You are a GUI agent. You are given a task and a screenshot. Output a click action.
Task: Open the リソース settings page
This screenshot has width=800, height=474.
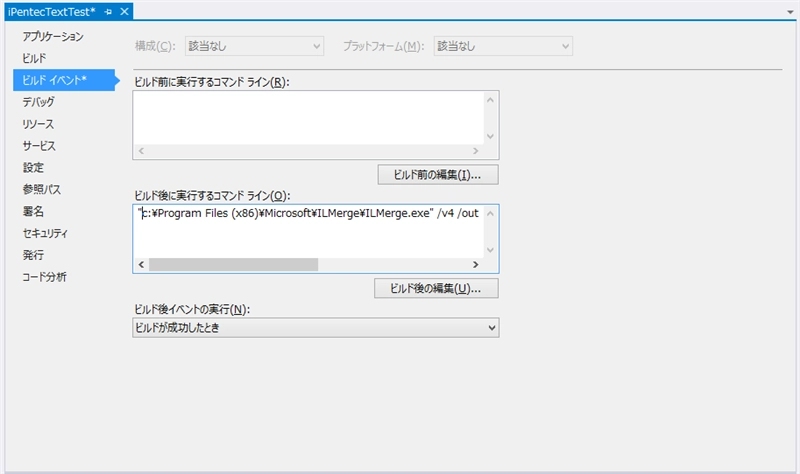(38, 124)
